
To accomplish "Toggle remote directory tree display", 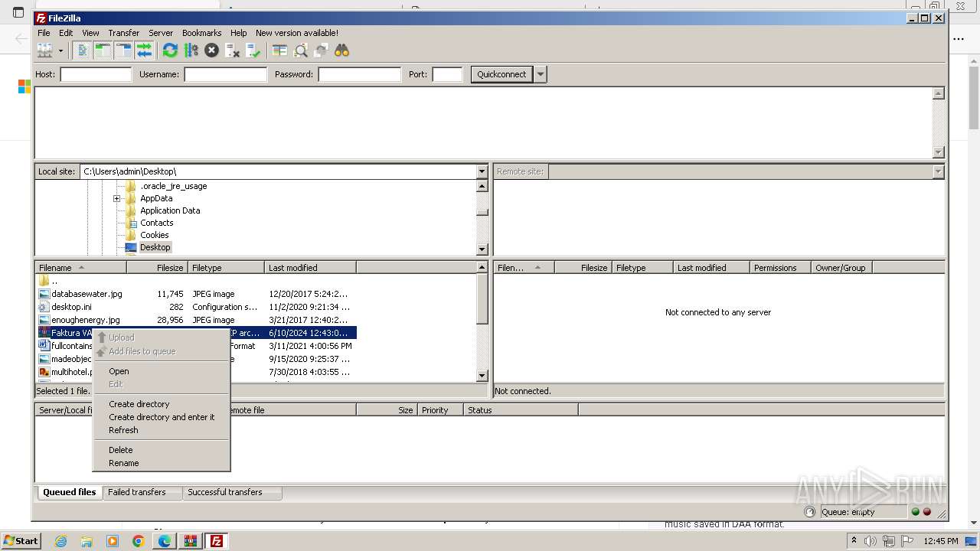I will [x=123, y=51].
